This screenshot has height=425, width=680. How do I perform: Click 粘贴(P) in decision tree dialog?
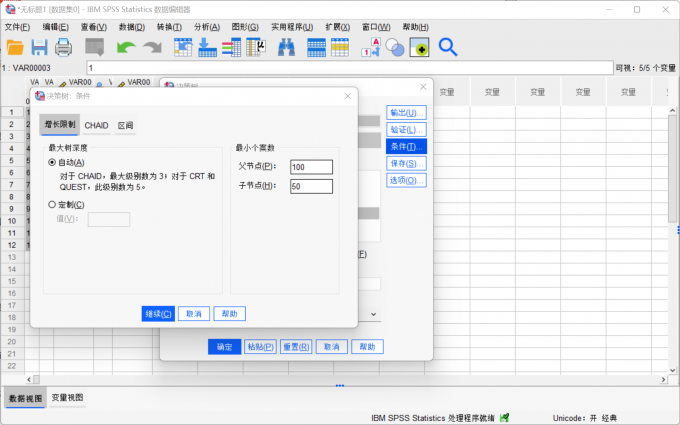pos(260,347)
